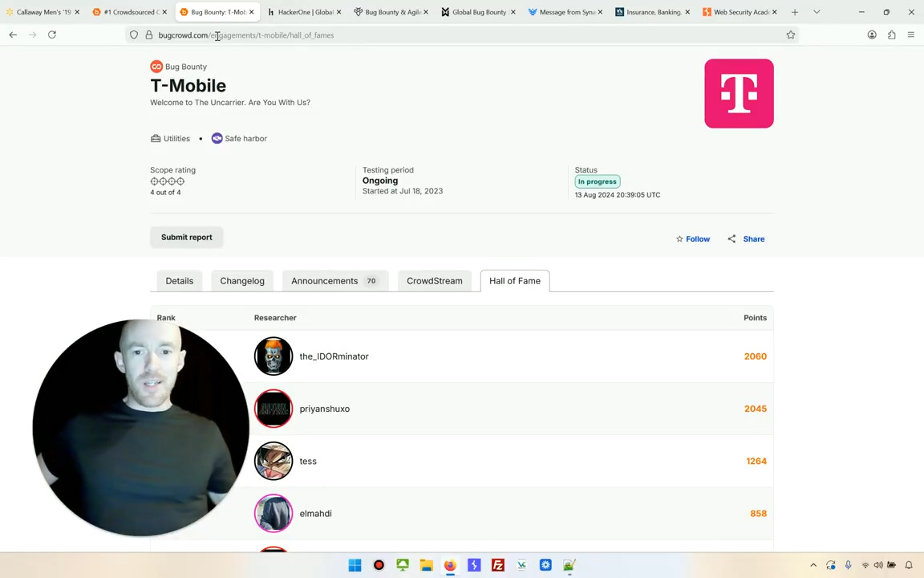The image size is (924, 578).
Task: Click the 2060 points value
Action: tap(755, 356)
